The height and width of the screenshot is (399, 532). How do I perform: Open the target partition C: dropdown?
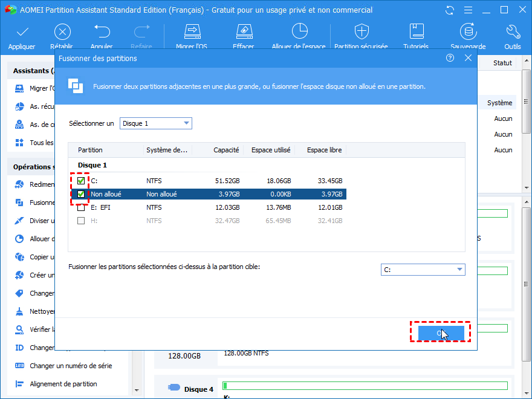[x=423, y=270]
